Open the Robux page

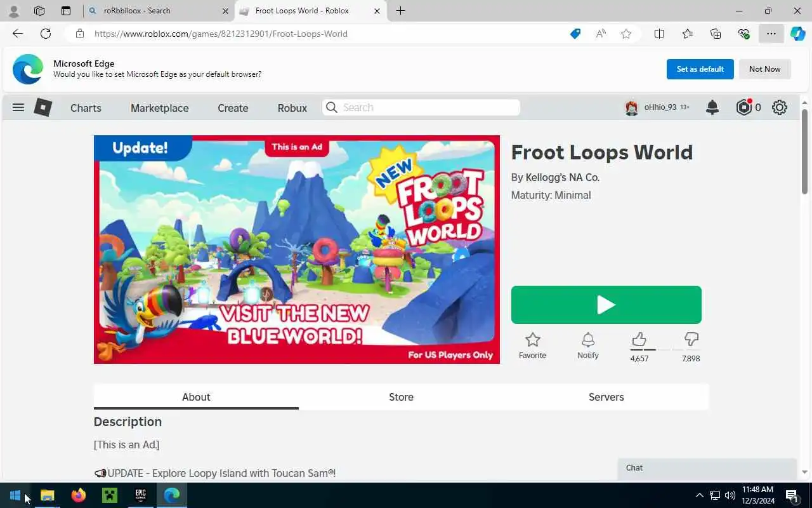292,108
